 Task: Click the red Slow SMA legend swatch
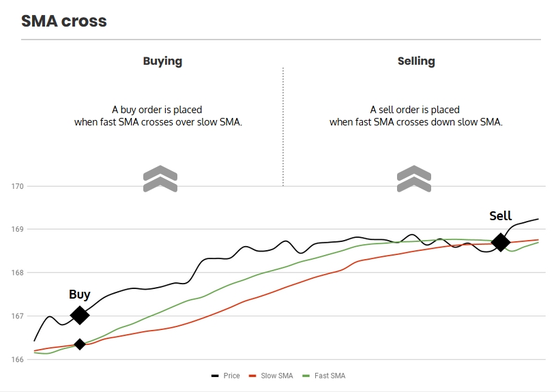pos(252,376)
